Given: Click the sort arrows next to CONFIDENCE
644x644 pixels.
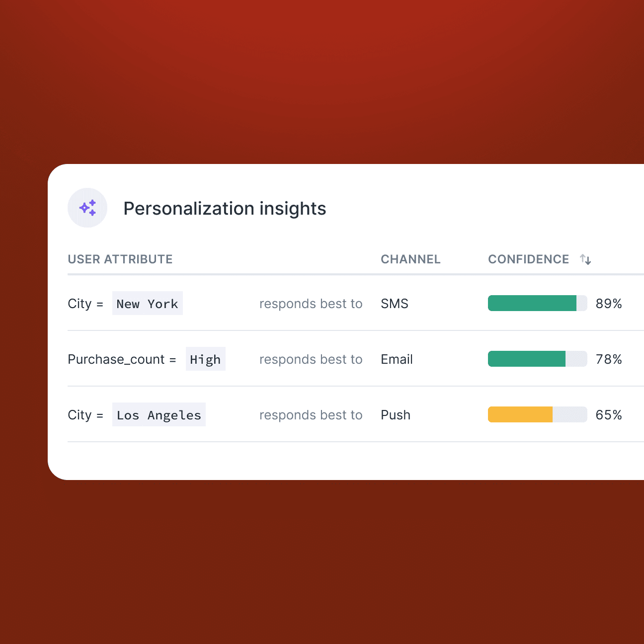Looking at the screenshot, I should 585,259.
